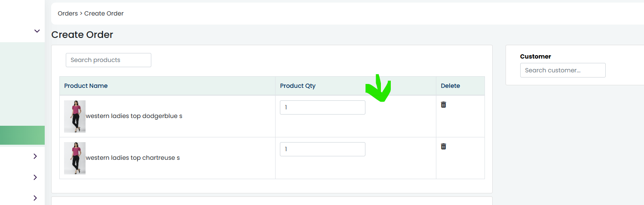The width and height of the screenshot is (644, 205).
Task: Remove western ladies top chartreuse via trash icon
Action: [443, 146]
